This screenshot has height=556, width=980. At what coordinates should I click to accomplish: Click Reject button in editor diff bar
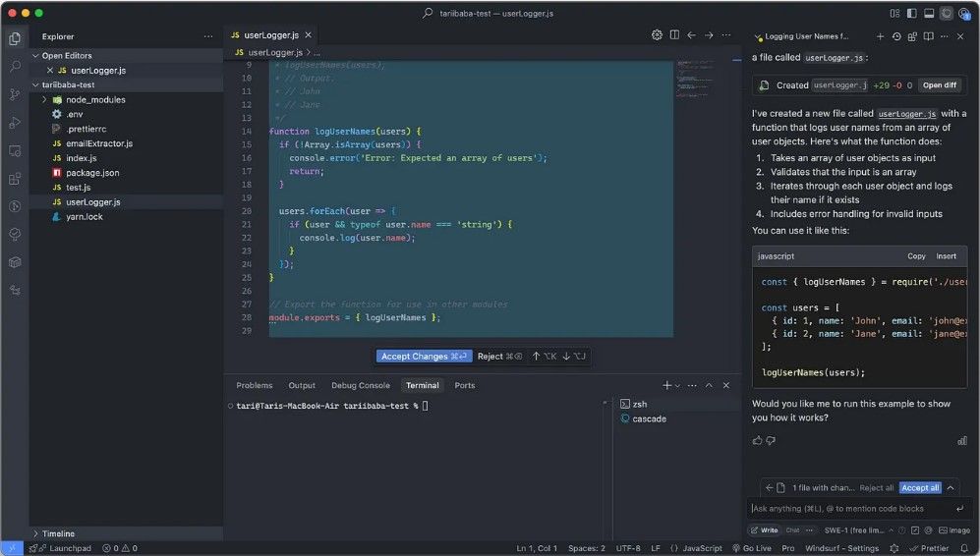click(499, 356)
